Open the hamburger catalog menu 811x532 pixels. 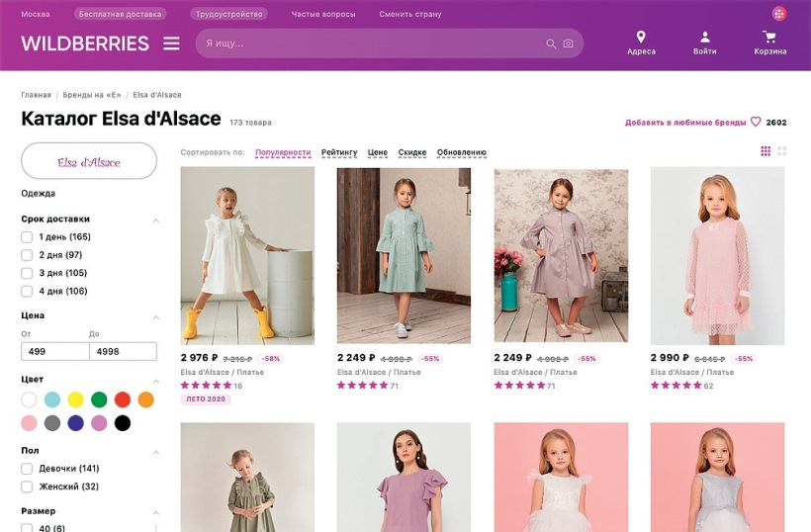(171, 44)
